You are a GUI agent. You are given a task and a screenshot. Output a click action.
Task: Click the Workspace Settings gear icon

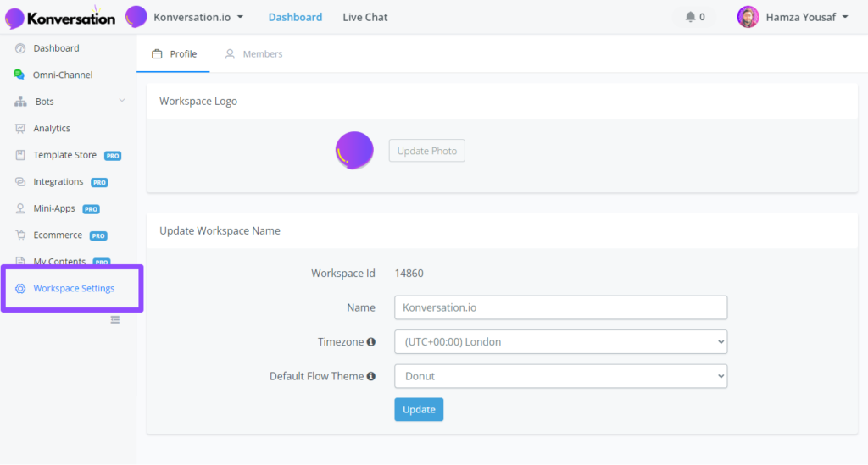tap(20, 289)
